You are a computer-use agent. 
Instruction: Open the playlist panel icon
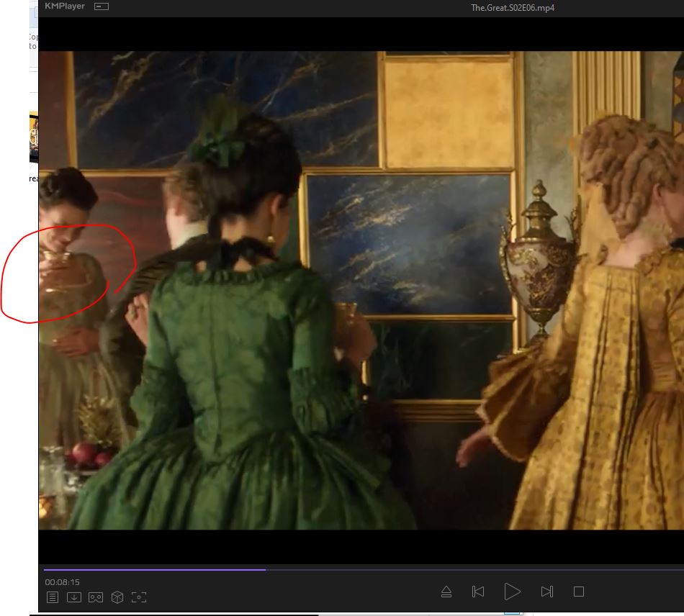pos(53,597)
